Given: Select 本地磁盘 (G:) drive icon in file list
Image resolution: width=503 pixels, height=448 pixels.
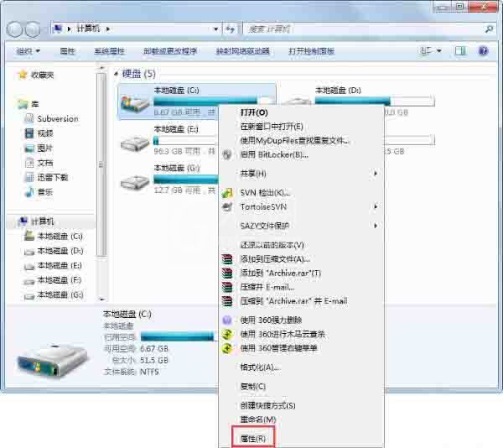Looking at the screenshot, I should click(135, 182).
